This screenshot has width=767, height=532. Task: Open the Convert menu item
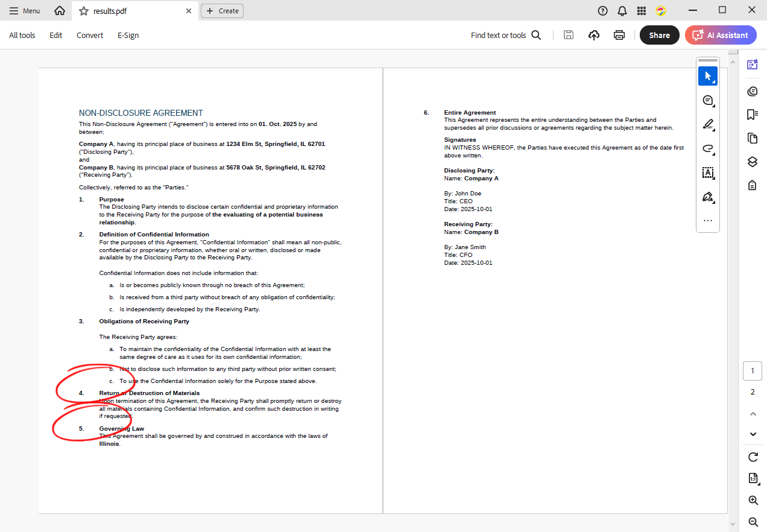pyautogui.click(x=90, y=35)
